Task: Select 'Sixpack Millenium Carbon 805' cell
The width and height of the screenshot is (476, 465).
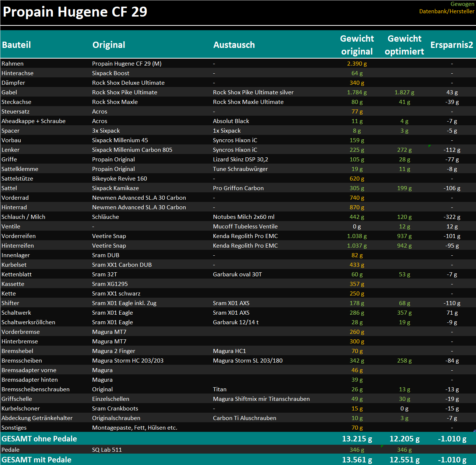Action: pyautogui.click(x=132, y=150)
